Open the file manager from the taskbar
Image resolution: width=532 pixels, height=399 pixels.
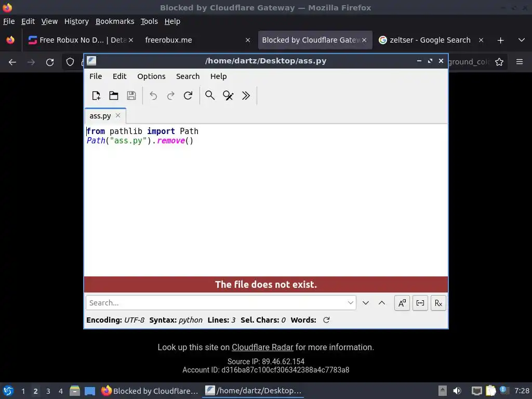click(x=75, y=391)
